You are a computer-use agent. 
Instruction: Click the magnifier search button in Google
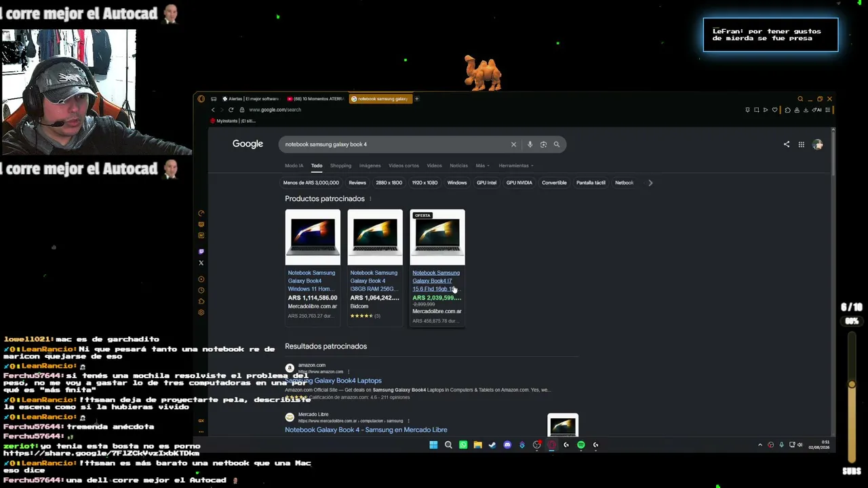tap(557, 144)
